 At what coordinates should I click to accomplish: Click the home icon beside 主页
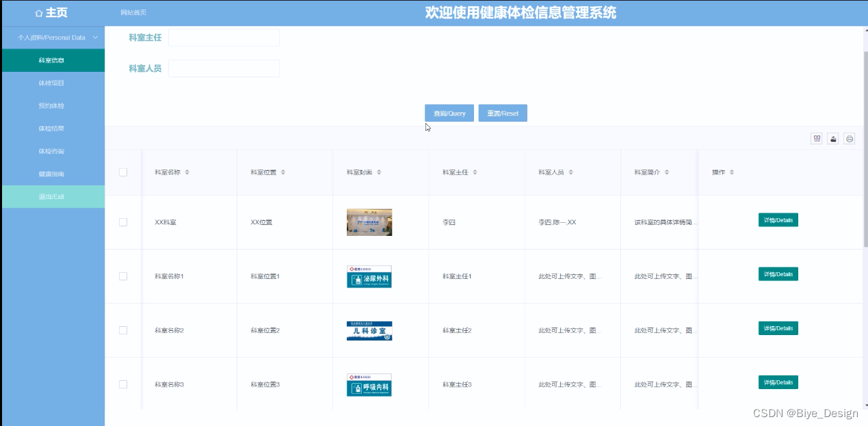(x=39, y=13)
